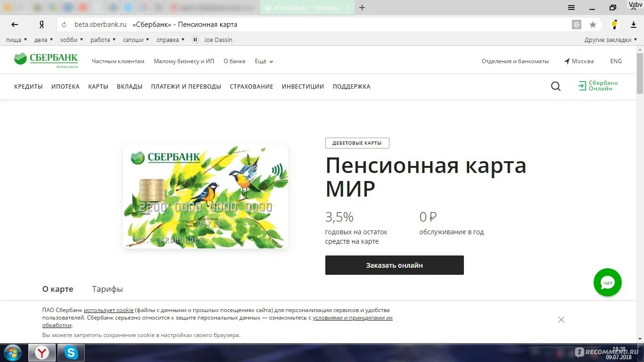Open the Yandex home button
The width and height of the screenshot is (644, 362).
point(41,25)
